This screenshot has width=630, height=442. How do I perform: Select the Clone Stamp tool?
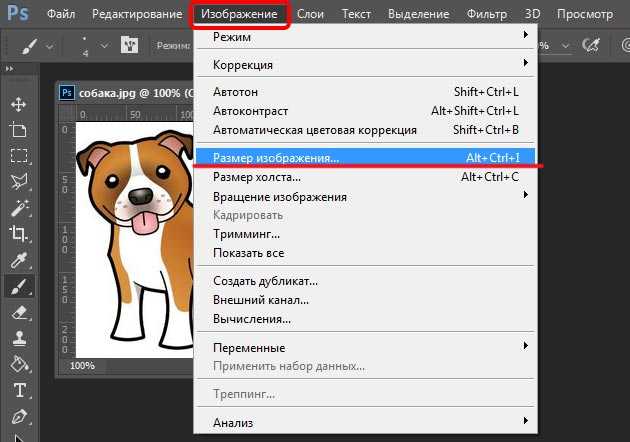19,338
